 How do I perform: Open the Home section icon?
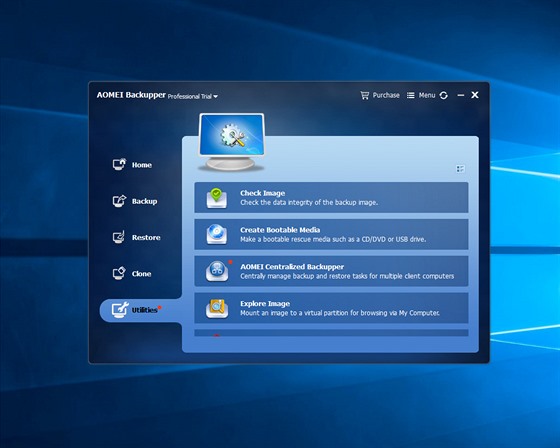click(x=119, y=164)
